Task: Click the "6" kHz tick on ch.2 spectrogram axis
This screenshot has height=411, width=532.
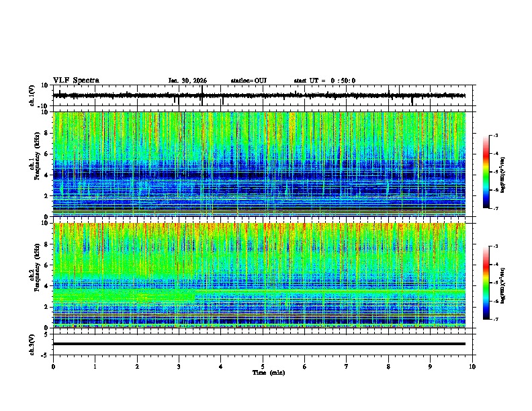Action: [x=47, y=265]
